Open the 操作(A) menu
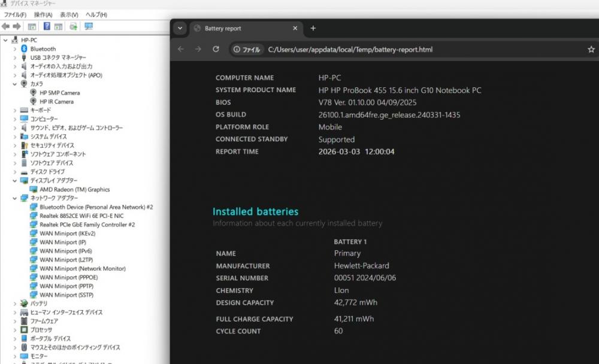Screen dimensions: 599x364 tap(43, 14)
